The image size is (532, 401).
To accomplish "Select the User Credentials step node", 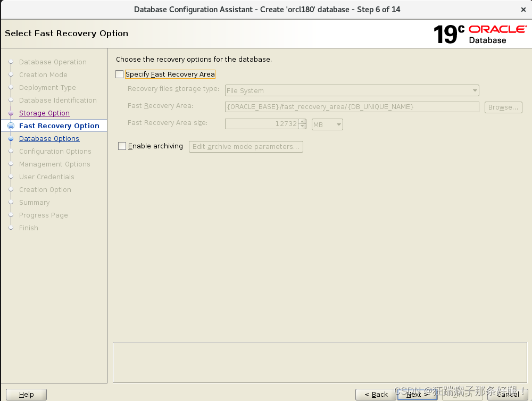I will (47, 177).
